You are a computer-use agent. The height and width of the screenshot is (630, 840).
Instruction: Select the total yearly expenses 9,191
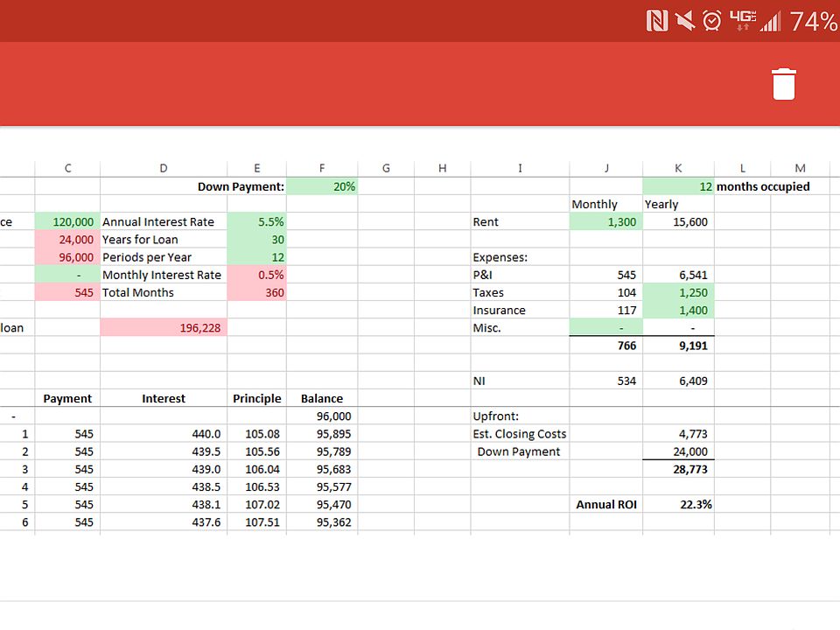(679, 346)
